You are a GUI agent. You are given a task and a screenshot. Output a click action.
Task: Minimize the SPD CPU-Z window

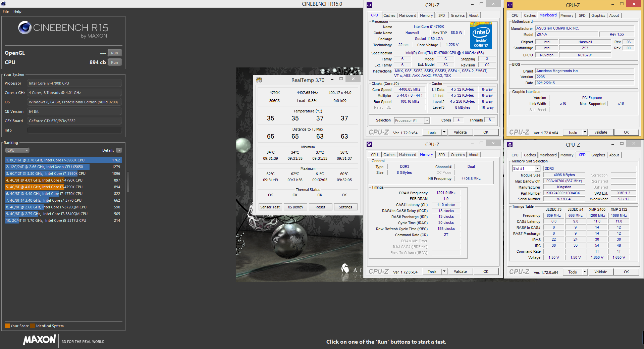click(x=612, y=144)
